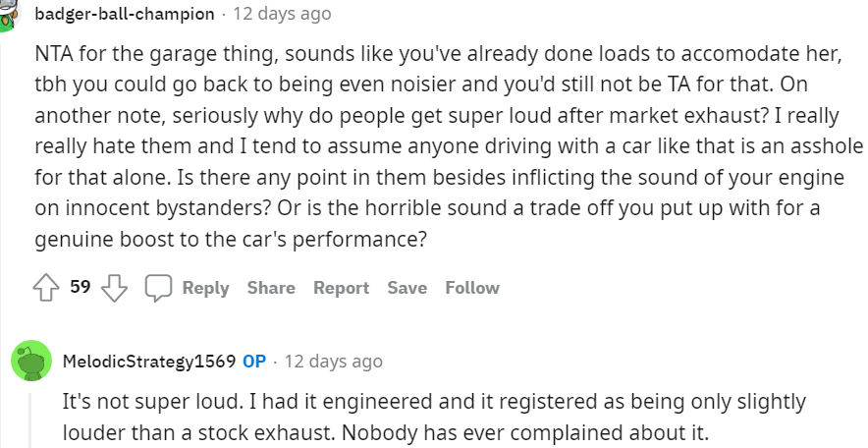Click the blue OP badge
The height and width of the screenshot is (448, 868).
(x=254, y=362)
